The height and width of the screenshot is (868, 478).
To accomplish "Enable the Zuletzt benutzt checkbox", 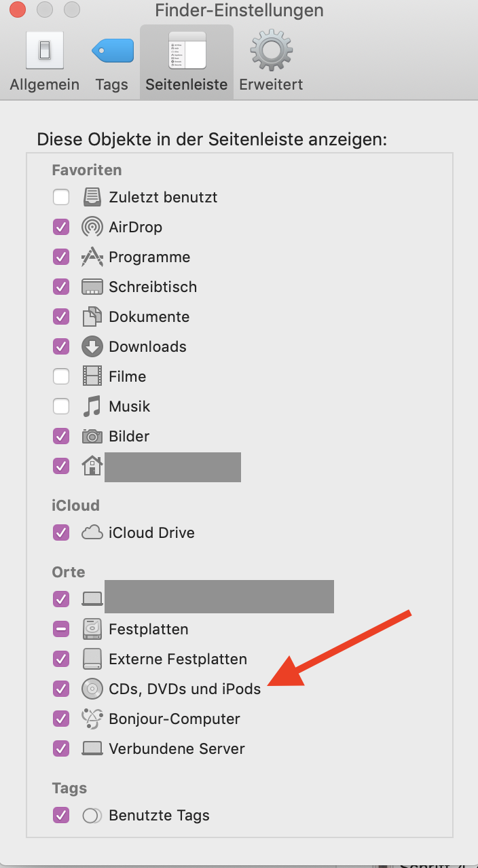I will point(61,197).
